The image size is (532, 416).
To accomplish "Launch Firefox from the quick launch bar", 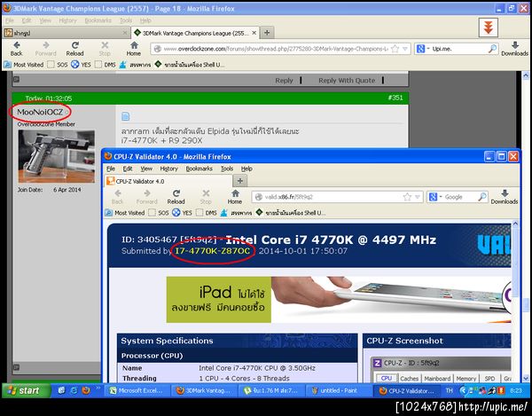I will (x=86, y=390).
